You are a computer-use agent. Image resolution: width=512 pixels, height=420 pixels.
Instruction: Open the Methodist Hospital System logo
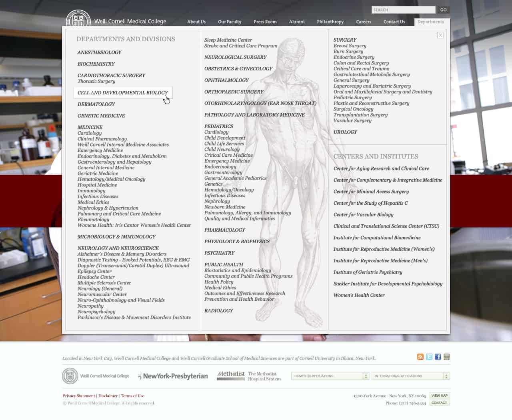click(249, 376)
